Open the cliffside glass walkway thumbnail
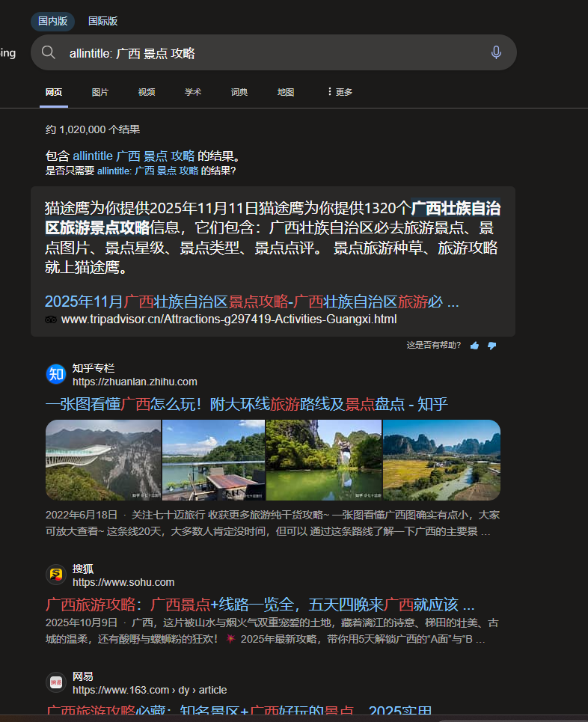Image resolution: width=588 pixels, height=722 pixels. [x=103, y=460]
